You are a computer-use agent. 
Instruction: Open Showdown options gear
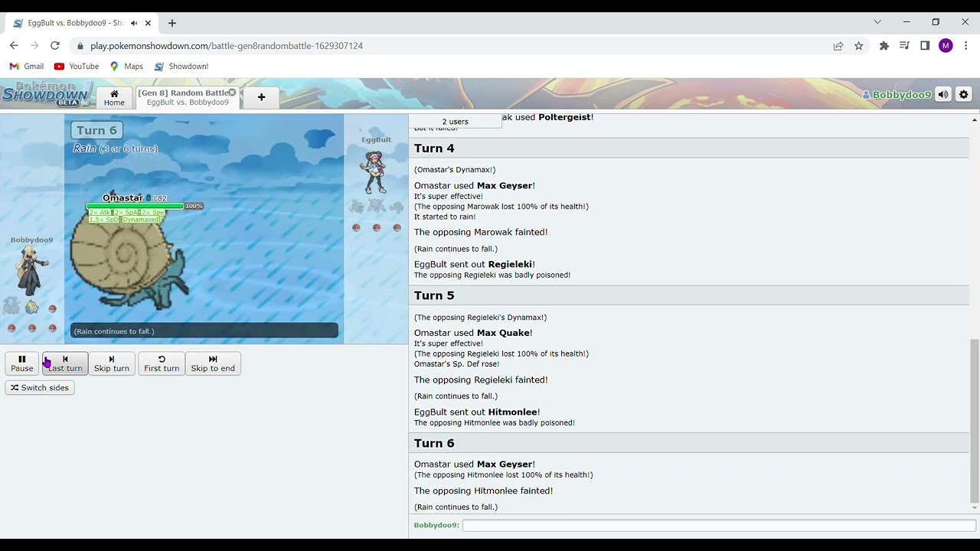pos(963,95)
